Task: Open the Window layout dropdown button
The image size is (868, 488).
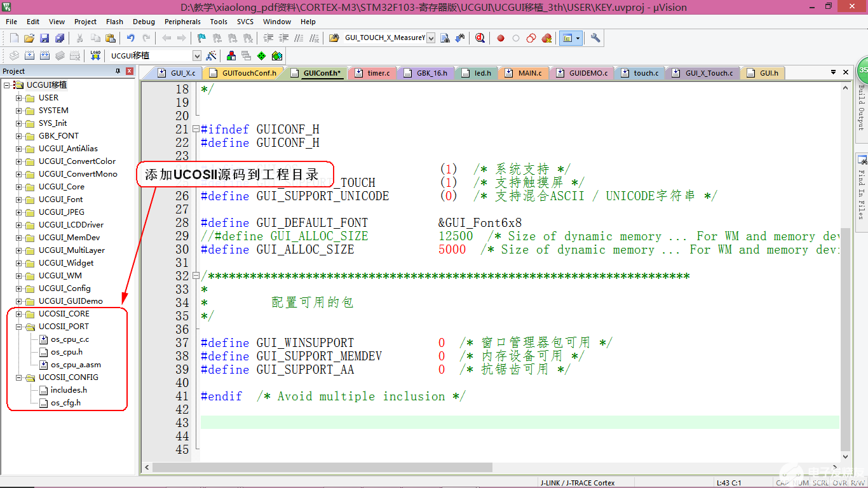Action: point(571,38)
